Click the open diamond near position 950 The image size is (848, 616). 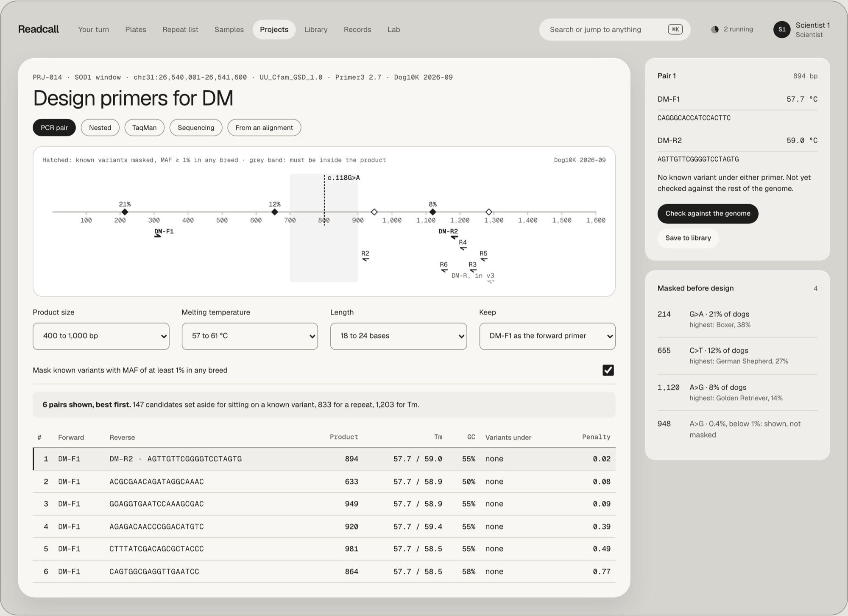[374, 212]
